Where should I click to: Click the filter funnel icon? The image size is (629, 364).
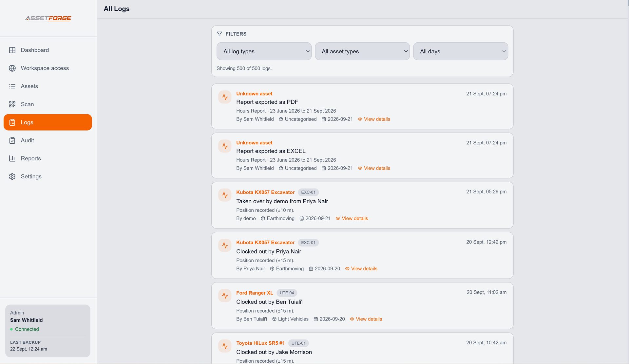219,34
